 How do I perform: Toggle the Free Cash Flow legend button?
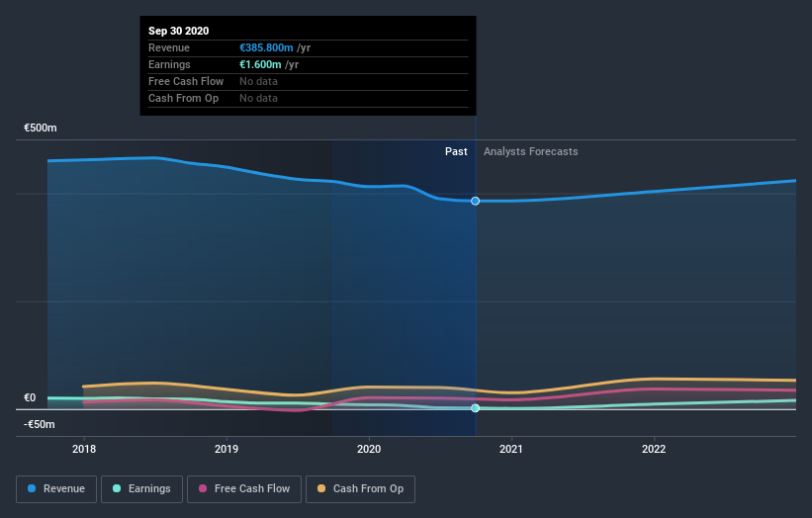tap(244, 489)
